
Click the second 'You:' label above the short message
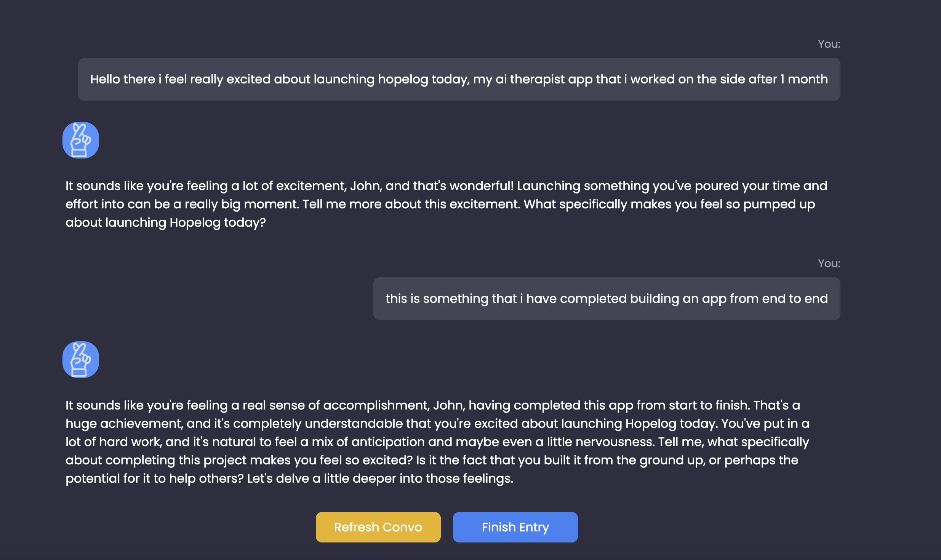[x=829, y=264]
